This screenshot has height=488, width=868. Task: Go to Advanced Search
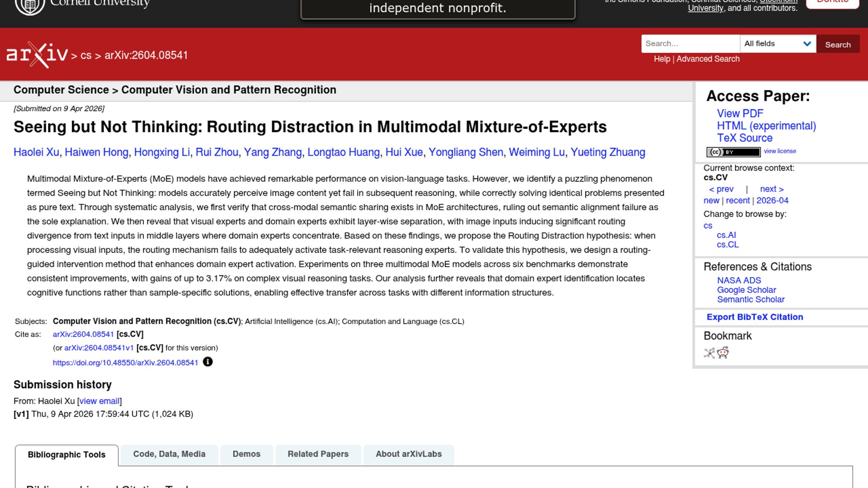708,59
